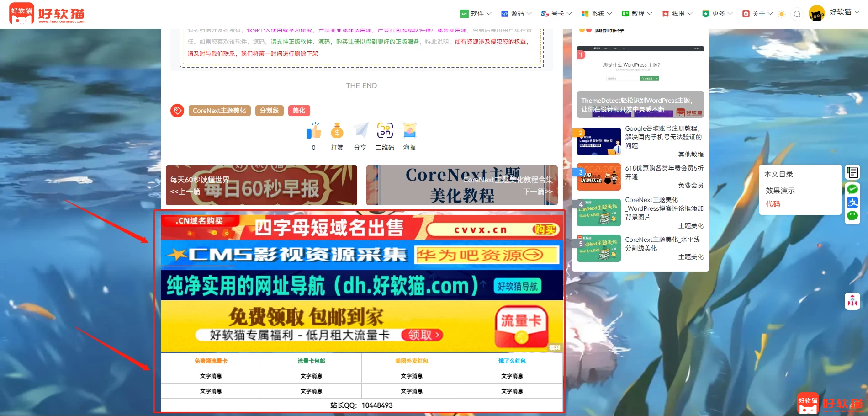The image size is (868, 416).
Task: Expand the 好软猫 user account dropdown
Action: click(x=845, y=12)
